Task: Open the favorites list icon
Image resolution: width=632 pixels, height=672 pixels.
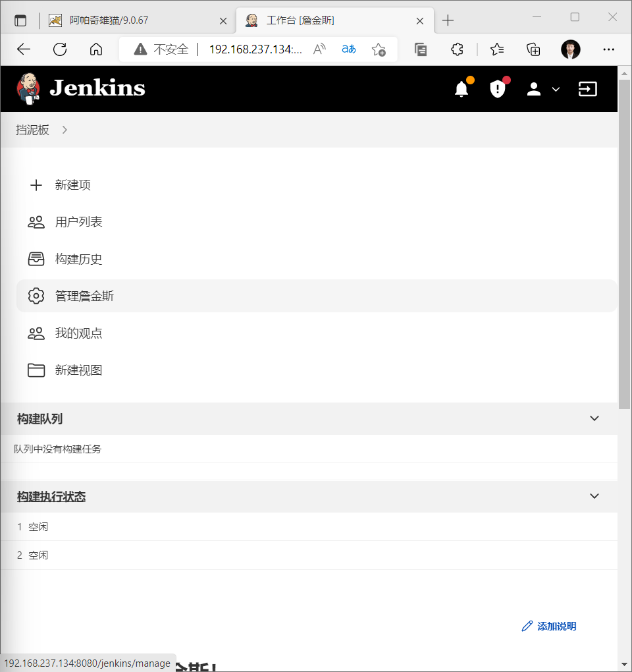Action: tap(496, 49)
